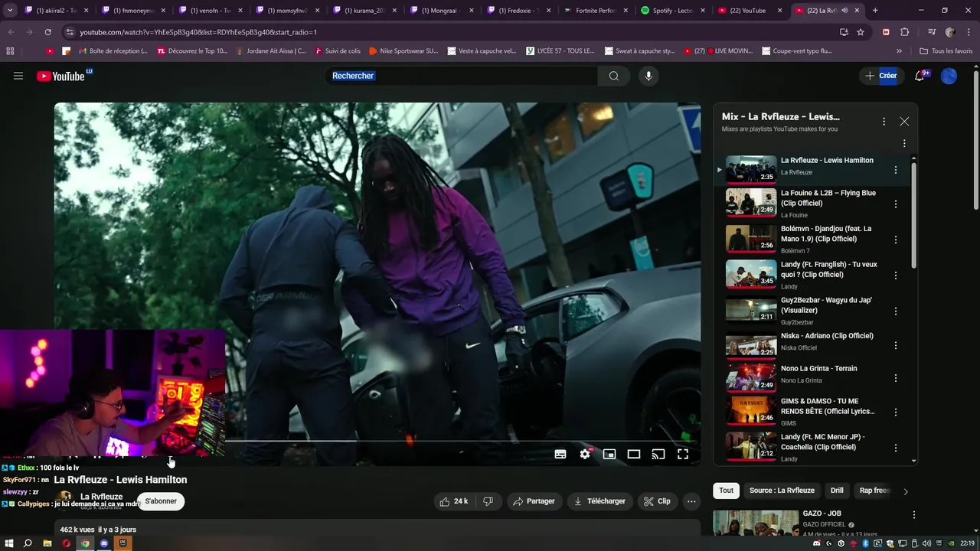This screenshot has width=980, height=551.
Task: Create a clip with the Clip button
Action: click(x=657, y=501)
